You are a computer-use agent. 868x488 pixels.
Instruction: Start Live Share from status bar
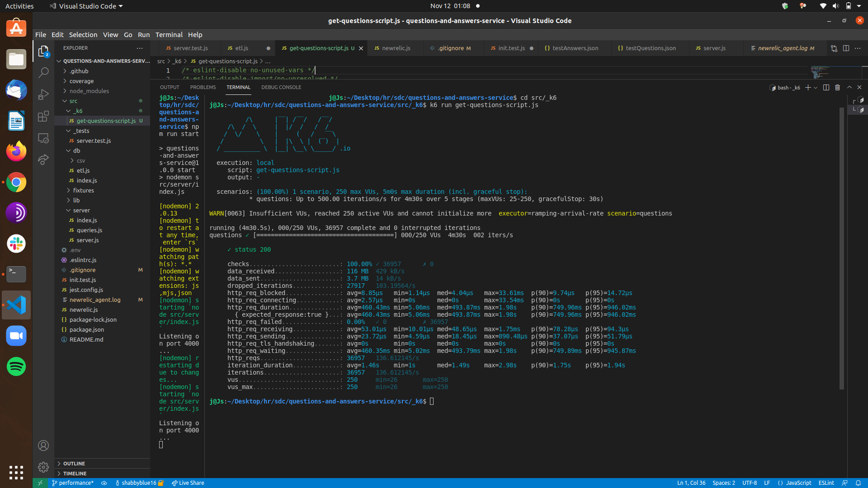pos(188,483)
